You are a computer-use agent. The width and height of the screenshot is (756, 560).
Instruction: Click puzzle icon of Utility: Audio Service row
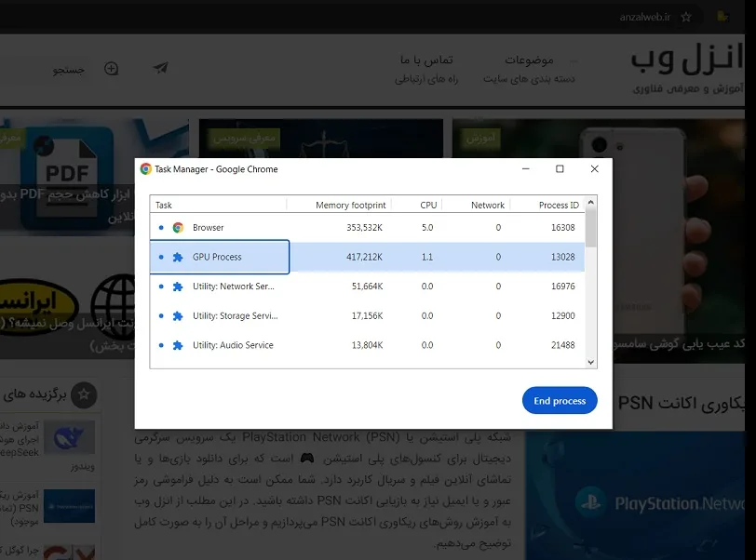178,345
